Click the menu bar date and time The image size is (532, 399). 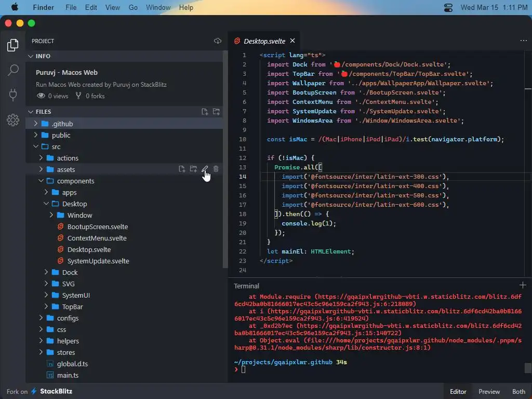tap(494, 7)
